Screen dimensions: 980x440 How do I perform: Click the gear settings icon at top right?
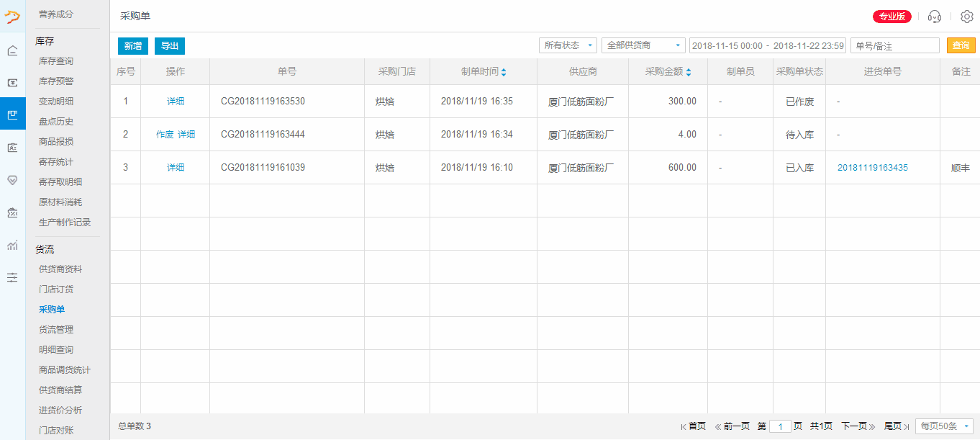coord(966,17)
